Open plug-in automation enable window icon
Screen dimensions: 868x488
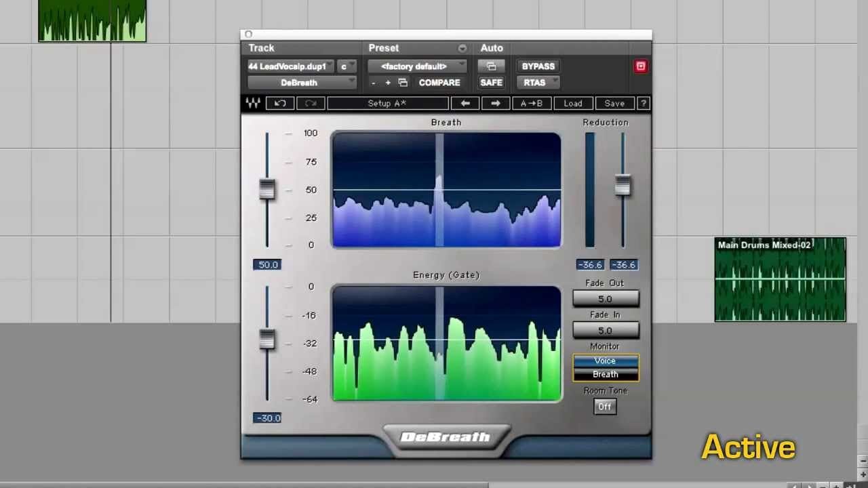(x=491, y=66)
